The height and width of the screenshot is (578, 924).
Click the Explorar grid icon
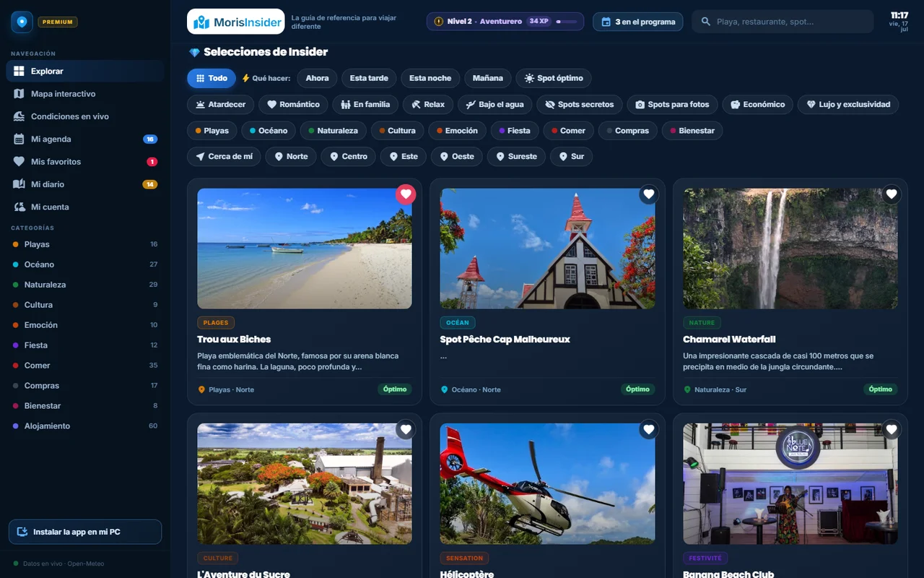(x=19, y=72)
